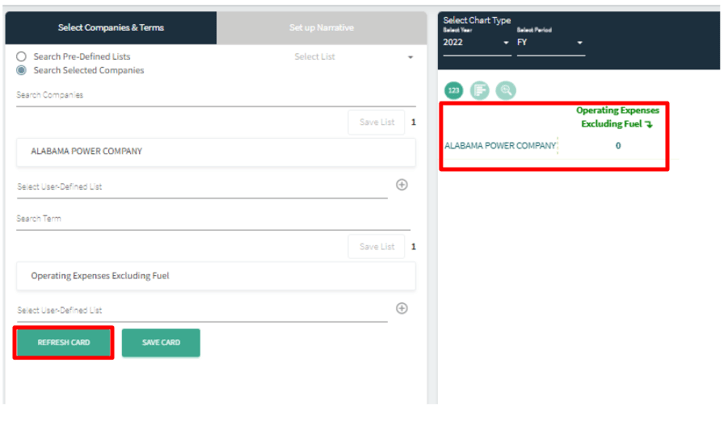Click Save List button under Search Term
Image resolution: width=724 pixels, height=421 pixels.
[377, 247]
